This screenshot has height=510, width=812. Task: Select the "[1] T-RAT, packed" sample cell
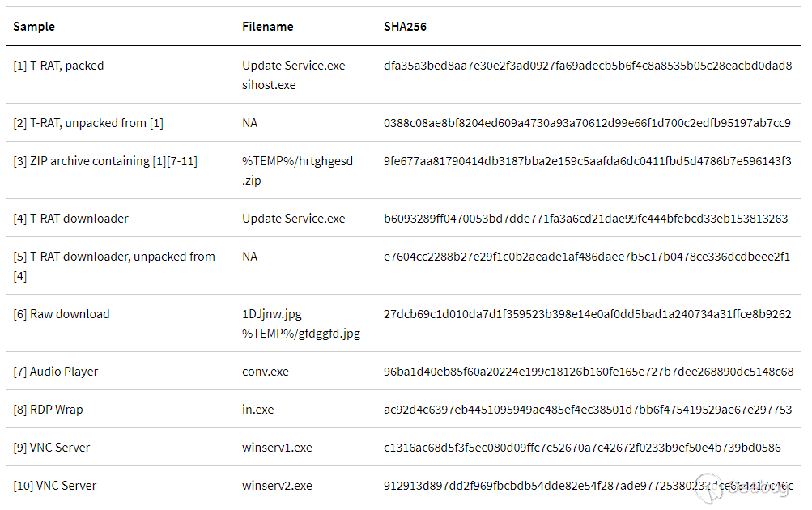[58, 66]
